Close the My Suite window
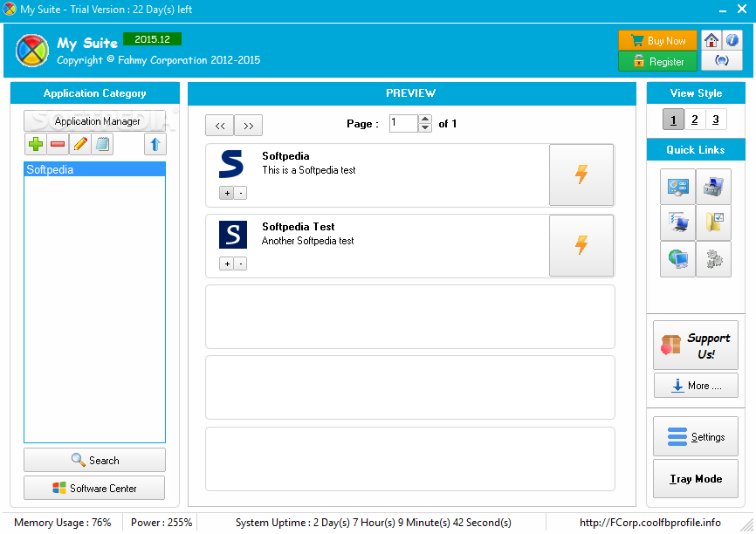 [x=743, y=9]
